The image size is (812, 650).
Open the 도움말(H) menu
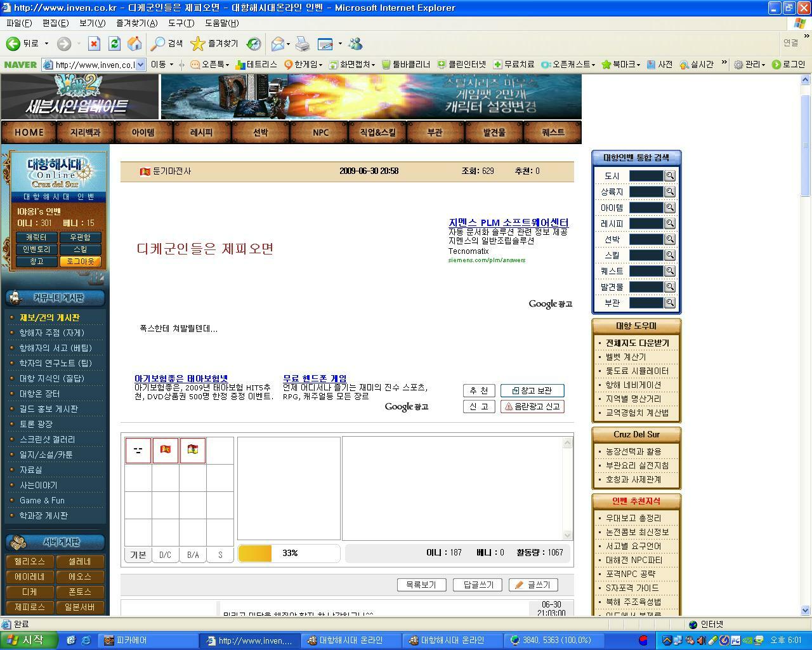(221, 23)
